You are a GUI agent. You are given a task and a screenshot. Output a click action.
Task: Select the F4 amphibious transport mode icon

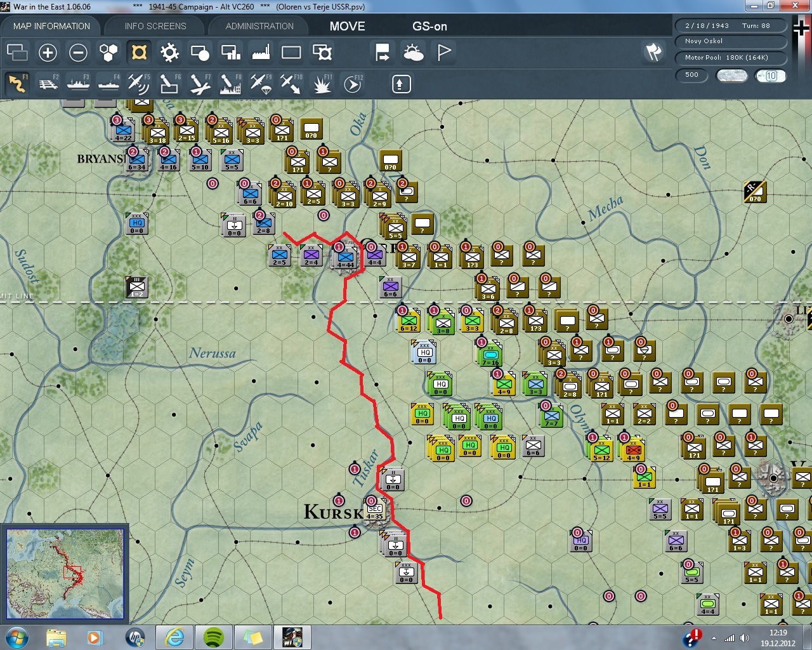pos(108,84)
